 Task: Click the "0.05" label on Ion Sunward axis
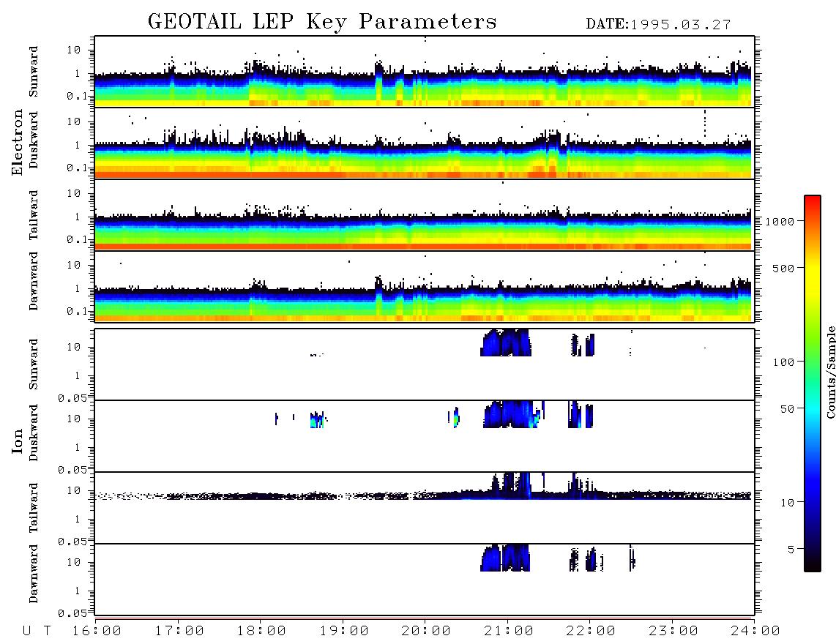(72, 397)
